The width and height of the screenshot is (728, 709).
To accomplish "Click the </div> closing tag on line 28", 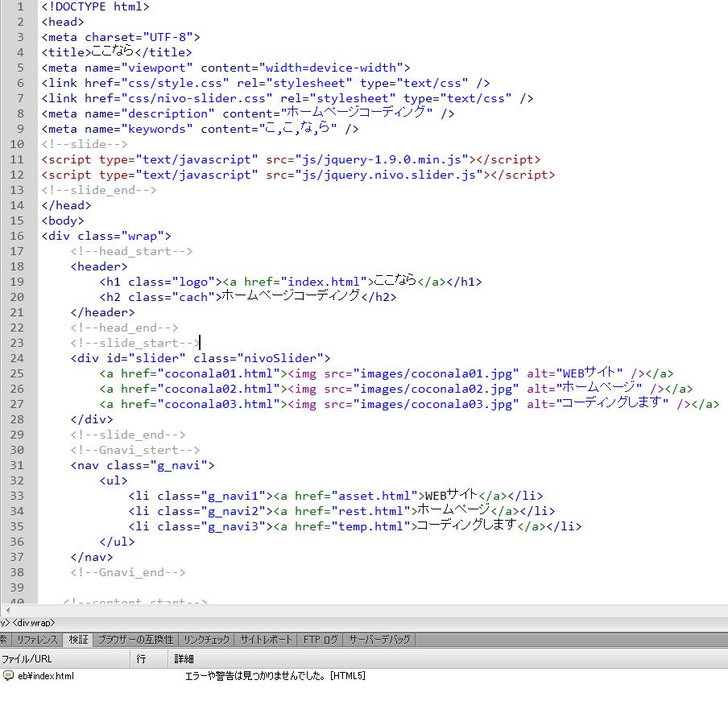I will pos(92,420).
